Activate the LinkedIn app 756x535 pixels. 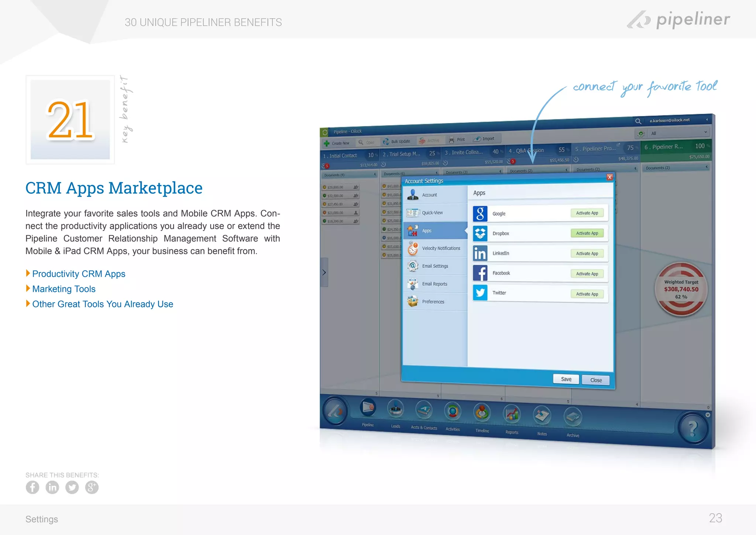pyautogui.click(x=587, y=253)
